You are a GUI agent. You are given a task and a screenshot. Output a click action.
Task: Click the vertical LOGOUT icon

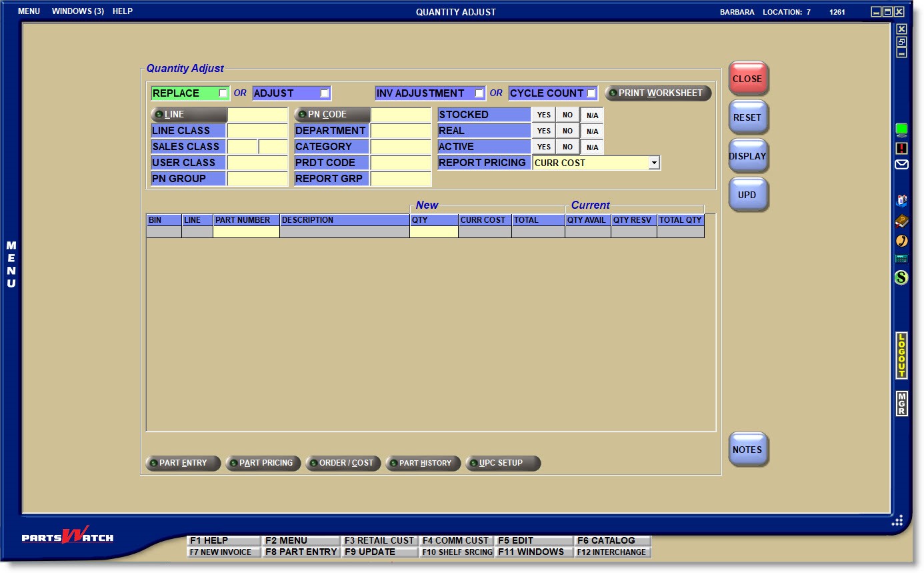tap(901, 356)
